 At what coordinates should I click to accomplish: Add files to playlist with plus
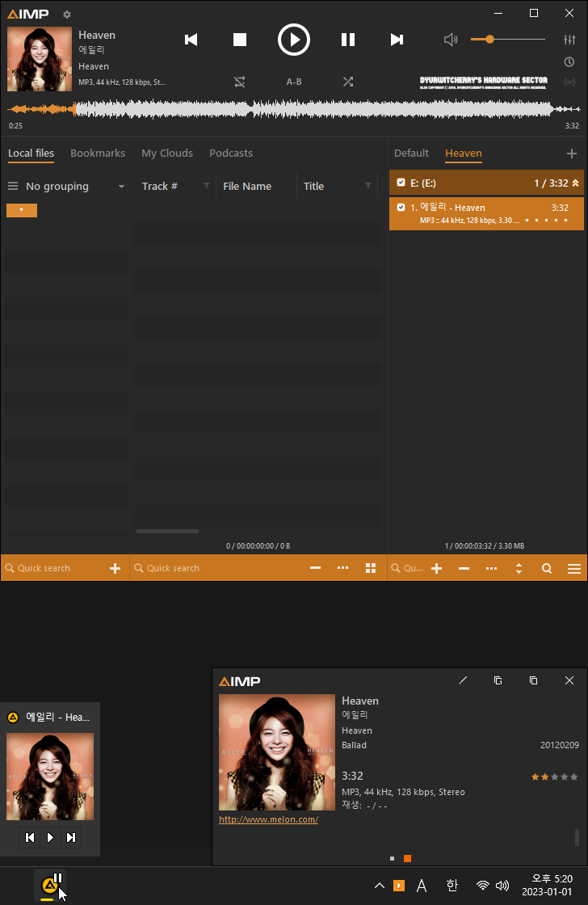(437, 569)
